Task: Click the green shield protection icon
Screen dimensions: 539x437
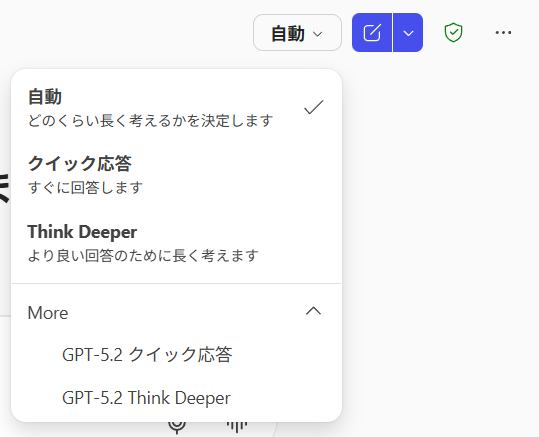Action: point(453,33)
